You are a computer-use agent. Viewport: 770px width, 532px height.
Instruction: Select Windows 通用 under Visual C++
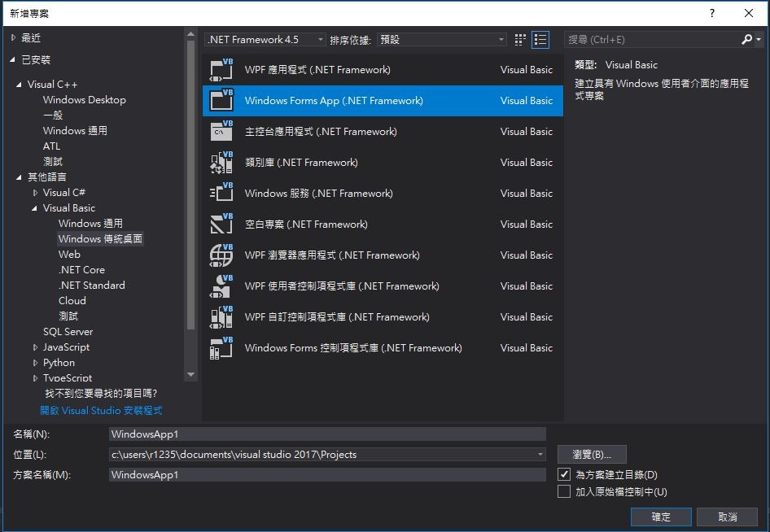(75, 130)
